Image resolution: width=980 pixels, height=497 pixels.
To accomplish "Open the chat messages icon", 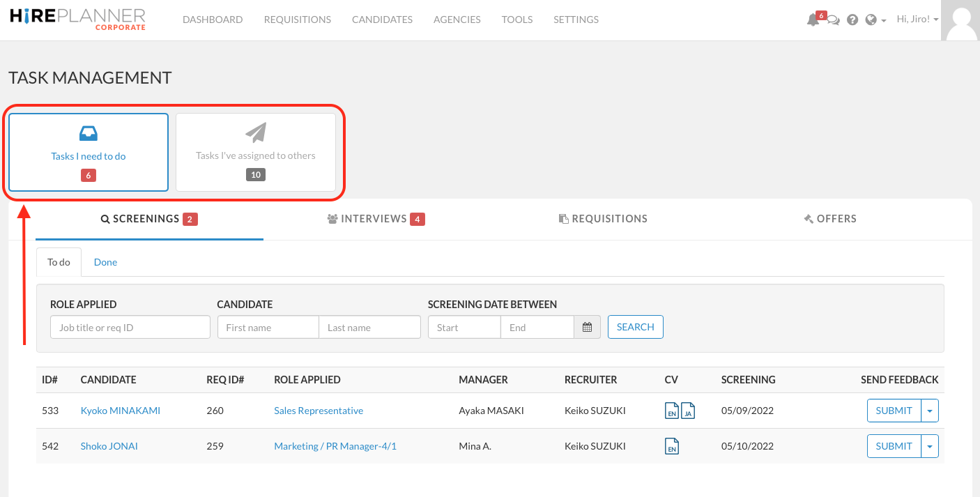I will click(833, 19).
